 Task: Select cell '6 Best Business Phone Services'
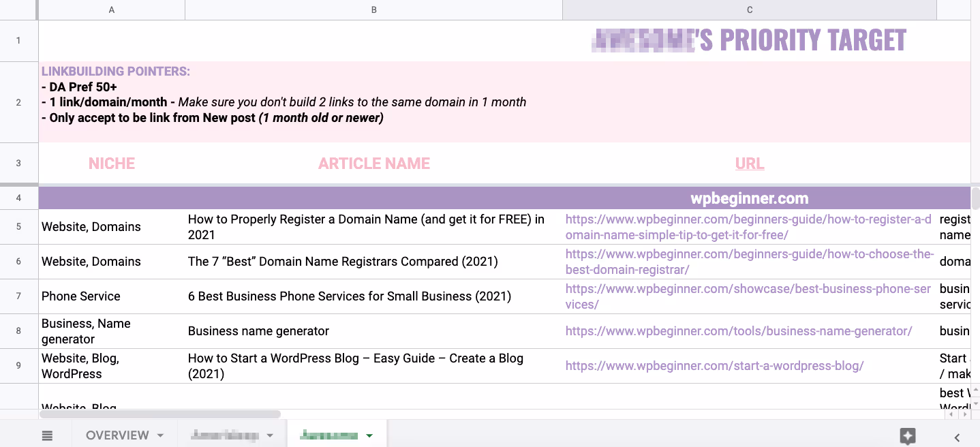click(x=373, y=296)
